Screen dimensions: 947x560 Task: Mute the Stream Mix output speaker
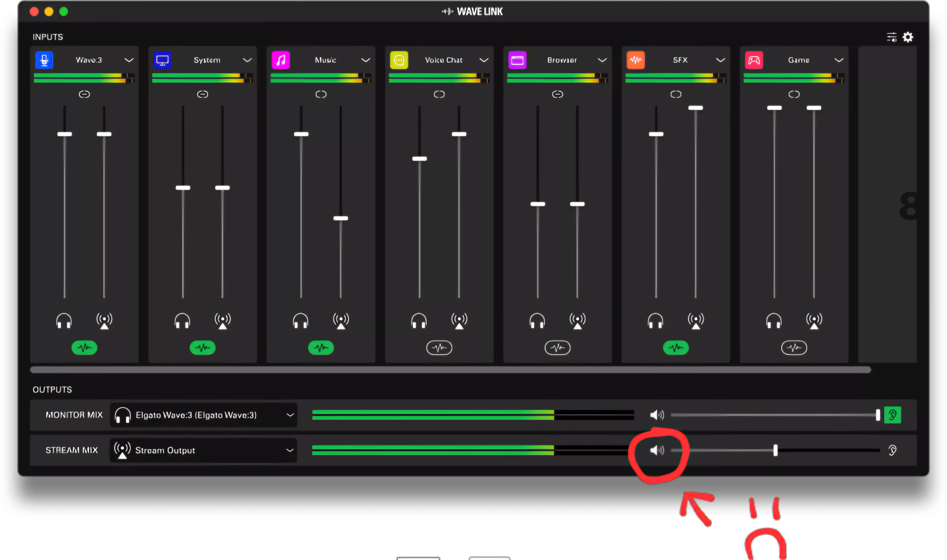[x=657, y=450]
